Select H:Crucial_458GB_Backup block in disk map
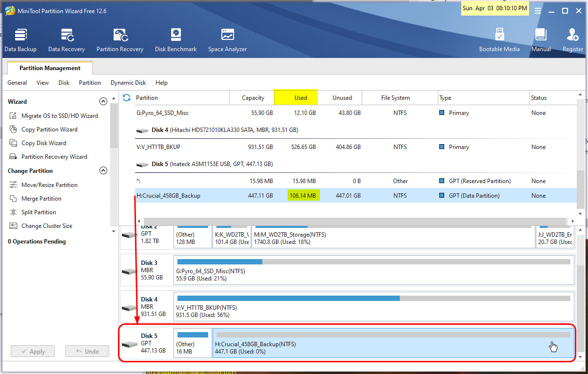 393,343
